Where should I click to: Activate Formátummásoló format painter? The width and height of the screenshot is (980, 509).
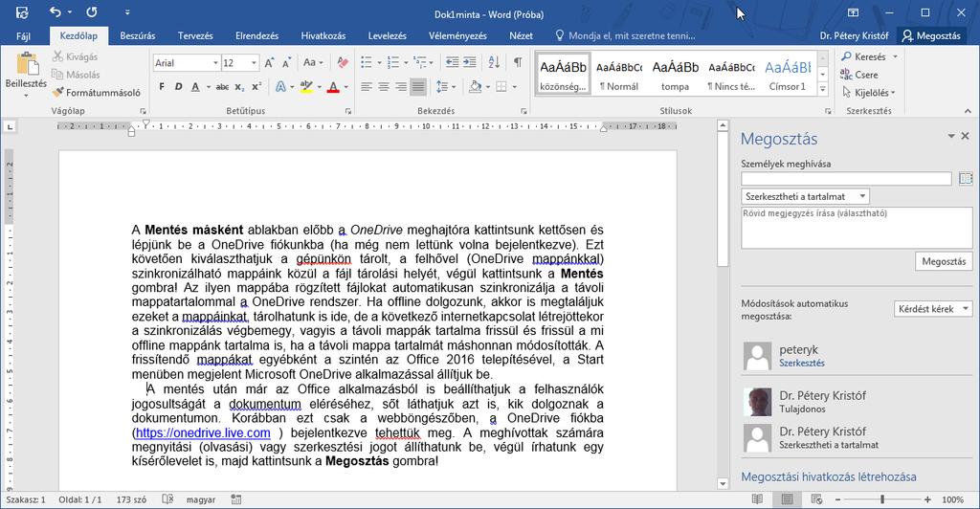[97, 93]
